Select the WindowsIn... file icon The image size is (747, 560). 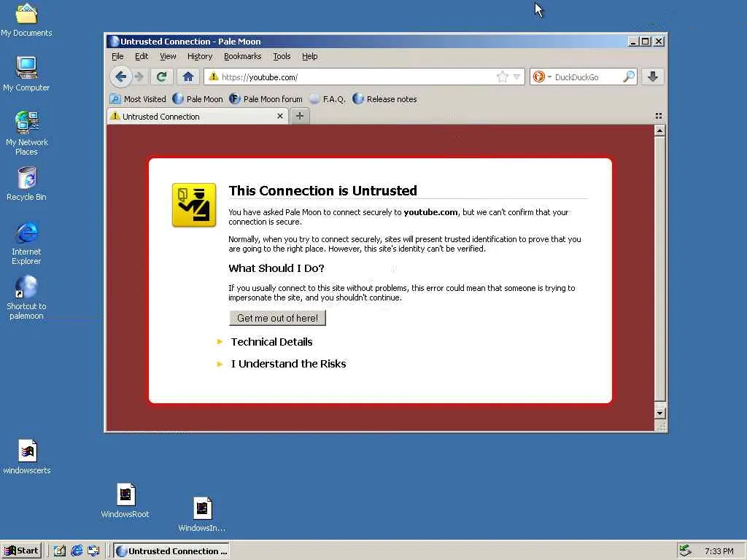pyautogui.click(x=202, y=514)
